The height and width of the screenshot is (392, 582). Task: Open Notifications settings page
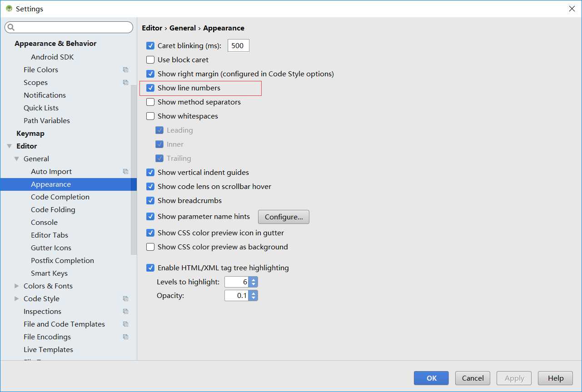(45, 95)
